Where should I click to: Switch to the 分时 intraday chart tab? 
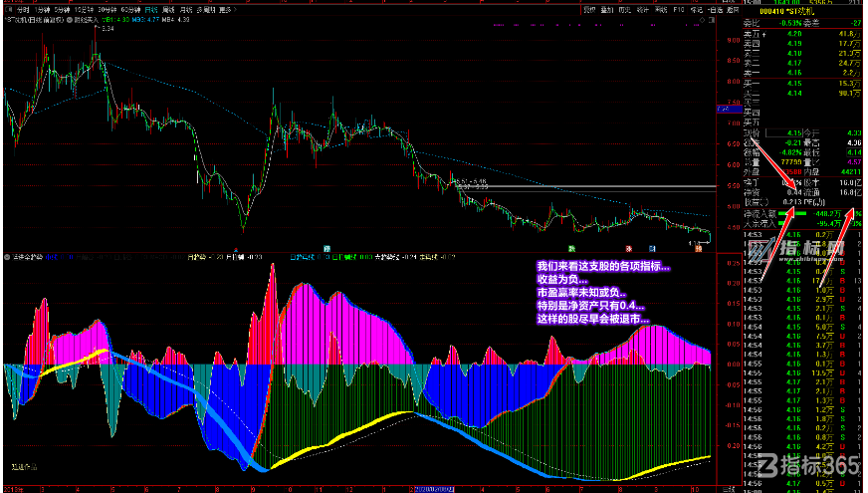coord(23,10)
